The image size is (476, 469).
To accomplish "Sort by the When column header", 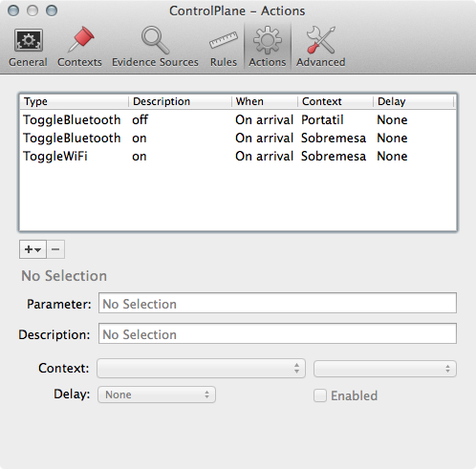I will [x=265, y=101].
